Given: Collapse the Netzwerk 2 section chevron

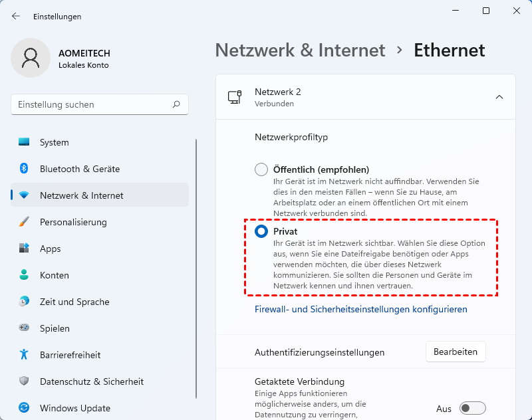Looking at the screenshot, I should (499, 97).
